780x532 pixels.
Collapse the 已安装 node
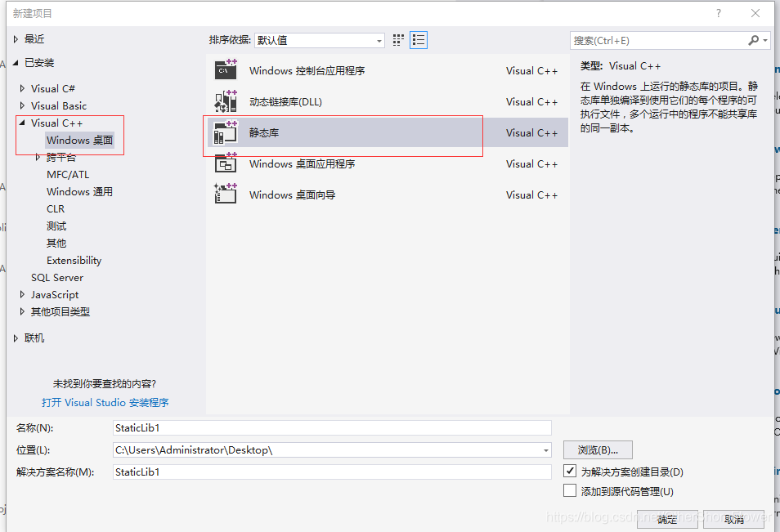pos(16,63)
